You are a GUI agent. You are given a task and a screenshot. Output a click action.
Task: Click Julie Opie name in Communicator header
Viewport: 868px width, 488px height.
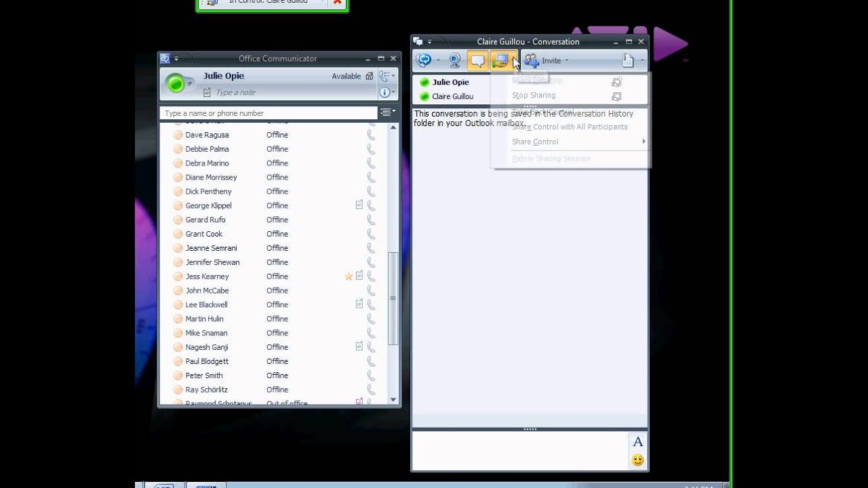tap(224, 76)
